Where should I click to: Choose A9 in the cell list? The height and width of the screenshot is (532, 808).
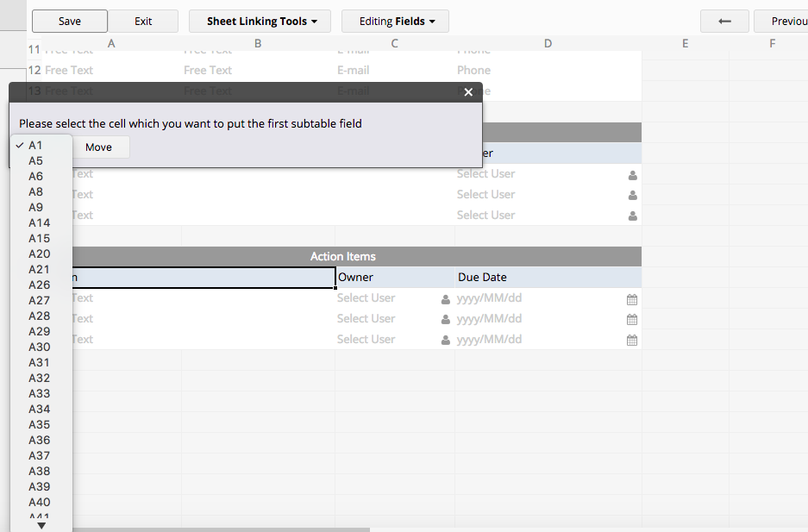(x=41, y=207)
